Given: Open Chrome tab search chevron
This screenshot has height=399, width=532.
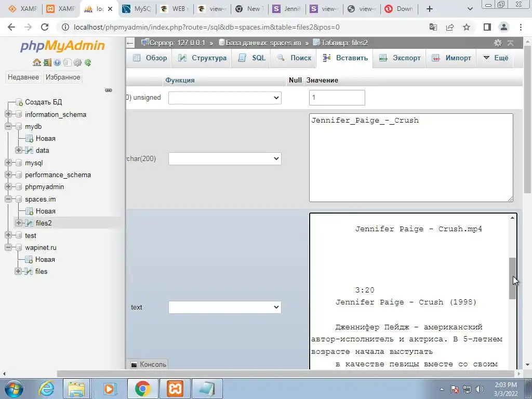Looking at the screenshot, I should coord(470,9).
